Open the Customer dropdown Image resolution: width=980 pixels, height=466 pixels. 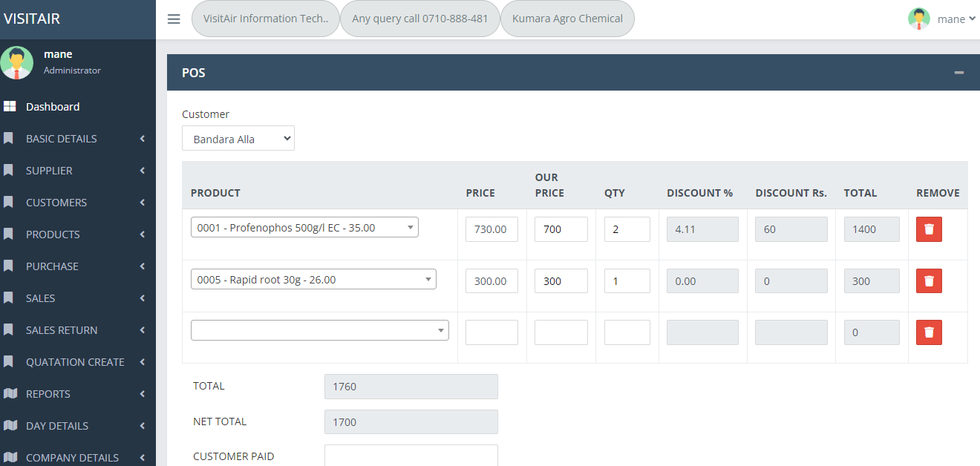pos(238,139)
